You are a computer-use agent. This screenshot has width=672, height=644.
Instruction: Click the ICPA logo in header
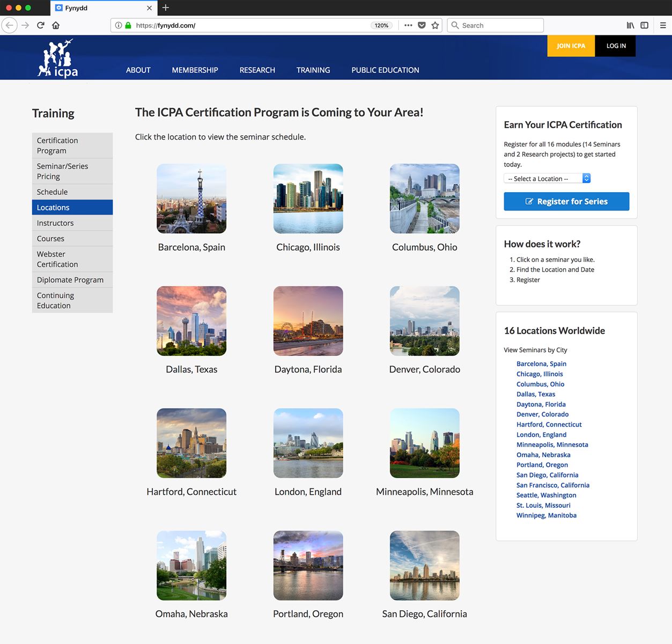click(58, 58)
